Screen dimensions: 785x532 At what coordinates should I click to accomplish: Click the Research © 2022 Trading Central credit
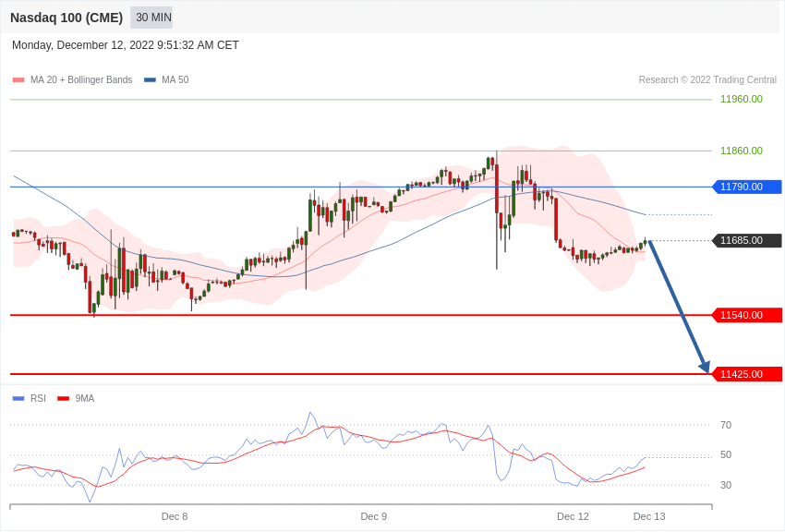pos(707,80)
